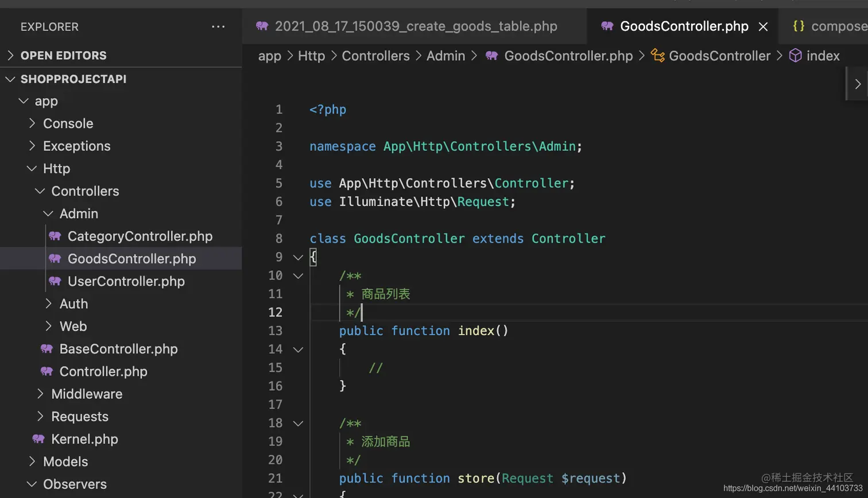Screen dimensions: 868x498
Task: Click app in breadcrumb path
Action: point(270,56)
